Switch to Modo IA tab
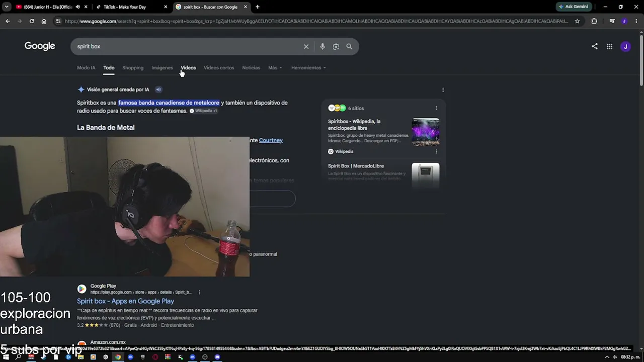 tap(86, 68)
